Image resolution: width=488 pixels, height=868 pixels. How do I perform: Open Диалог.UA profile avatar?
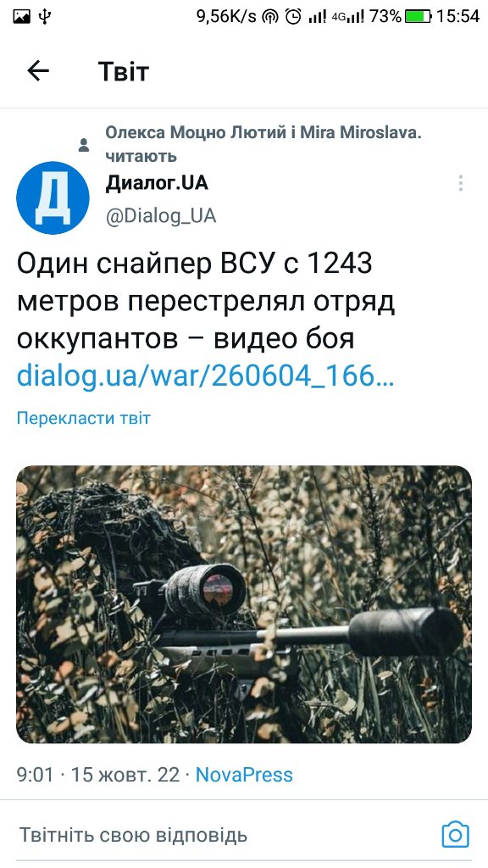(53, 198)
